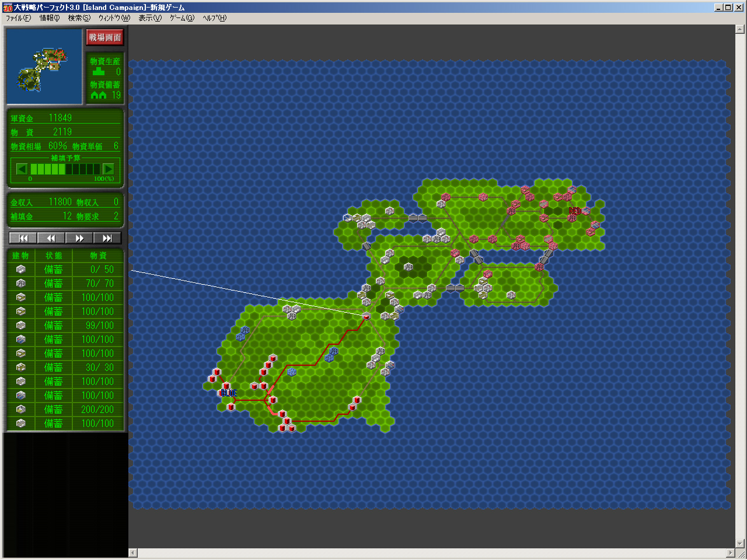The image size is (747, 560).
Task: Click the 物資備蓄 count 19
Action: pyautogui.click(x=116, y=95)
